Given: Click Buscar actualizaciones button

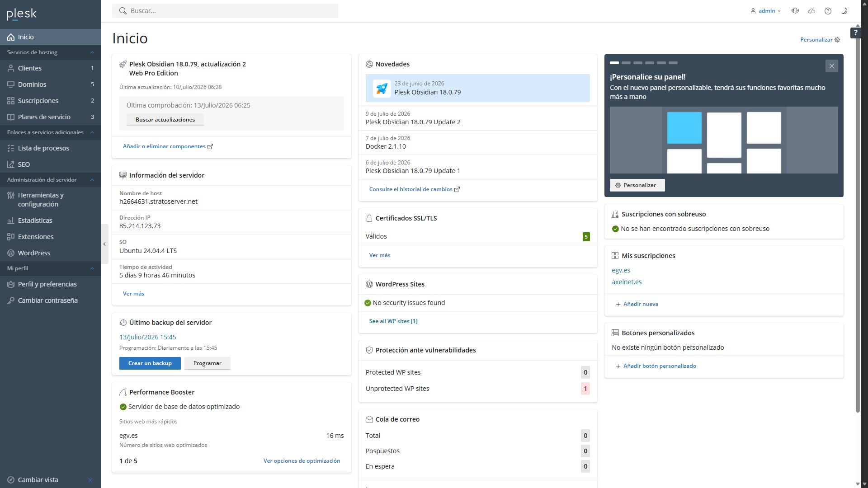Looking at the screenshot, I should (x=165, y=120).
